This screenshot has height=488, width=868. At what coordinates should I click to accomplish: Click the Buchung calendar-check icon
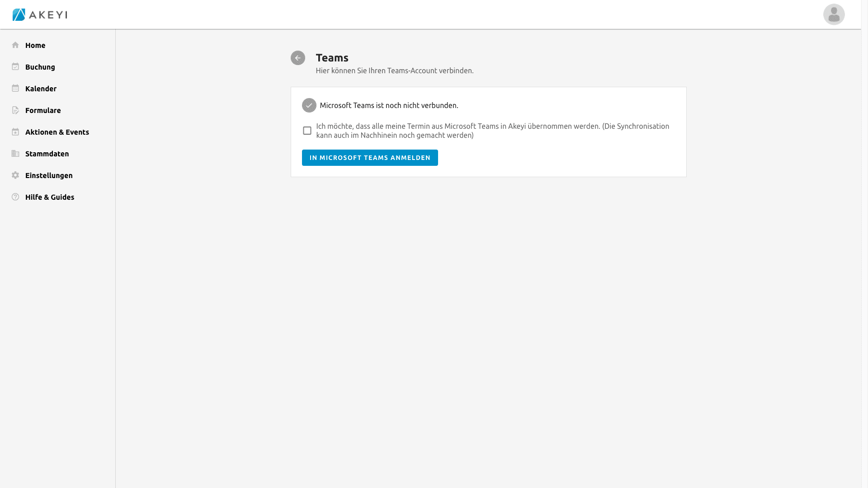pos(15,67)
